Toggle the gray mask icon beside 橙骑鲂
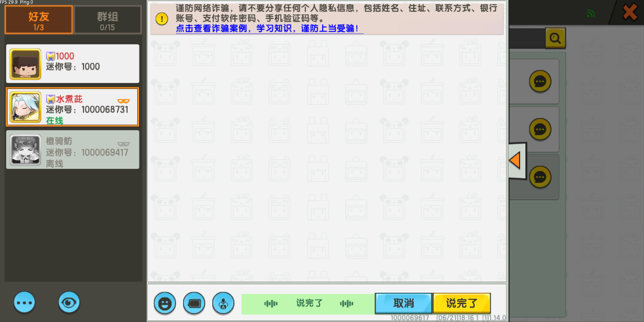Screen dimensions: 644x322 click(x=123, y=143)
